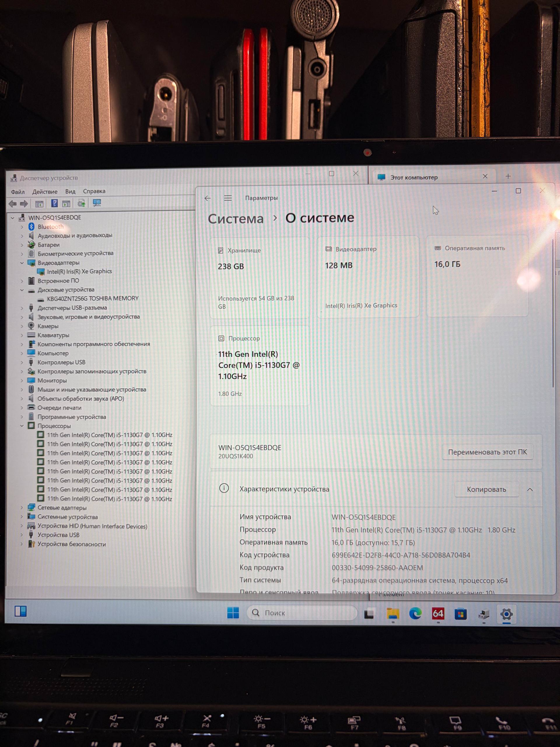Click the Параметры window vertical scrollbar

coord(553,313)
